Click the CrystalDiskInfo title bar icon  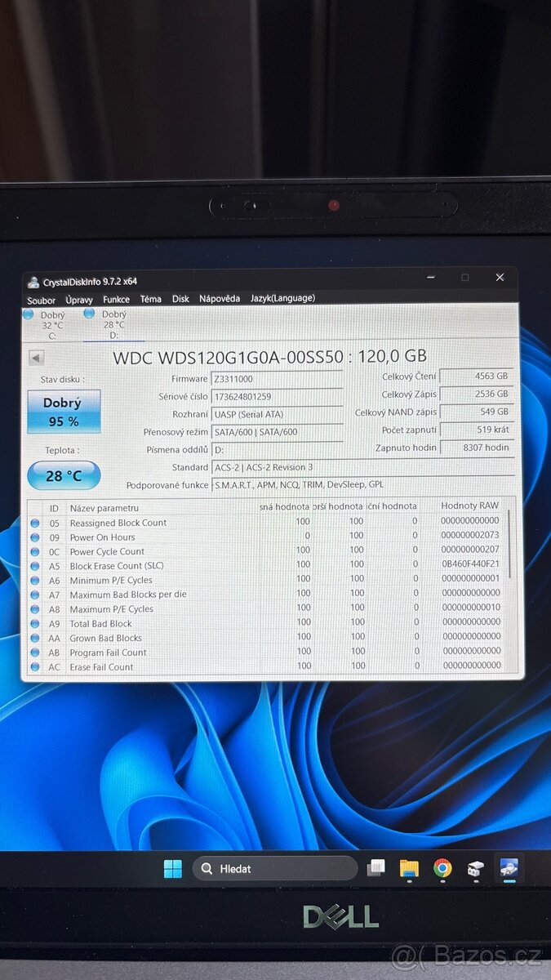click(x=33, y=283)
